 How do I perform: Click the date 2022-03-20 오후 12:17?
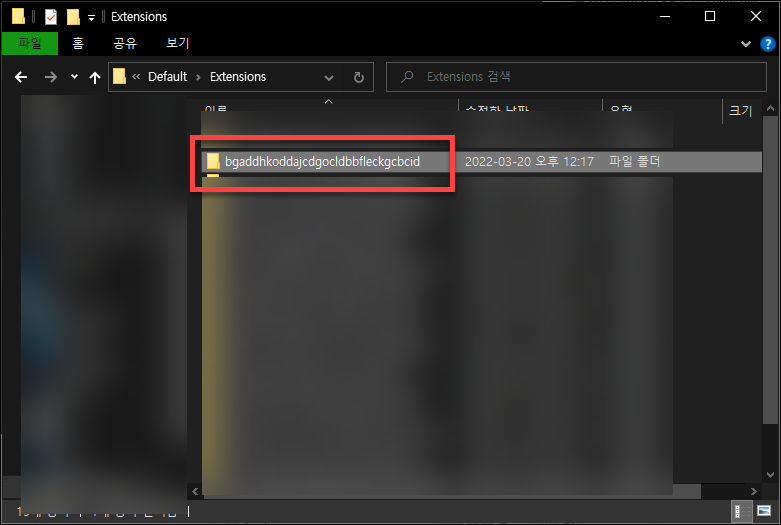click(529, 161)
